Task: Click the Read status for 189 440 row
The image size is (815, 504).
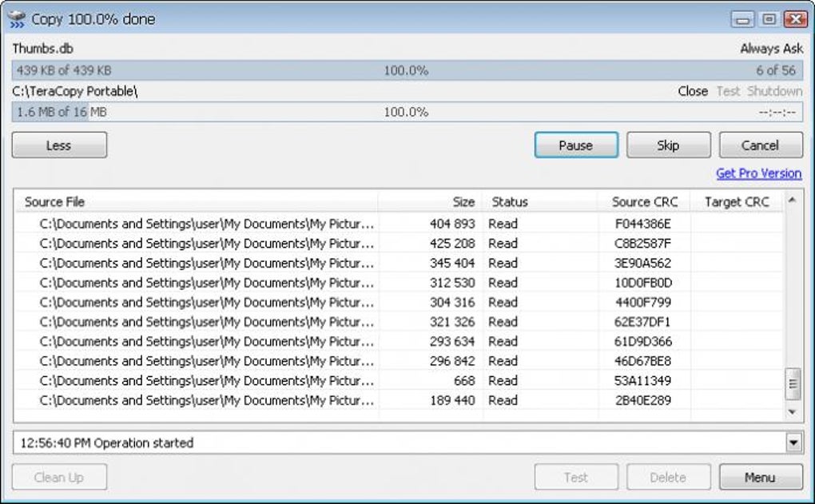Action: coord(503,401)
